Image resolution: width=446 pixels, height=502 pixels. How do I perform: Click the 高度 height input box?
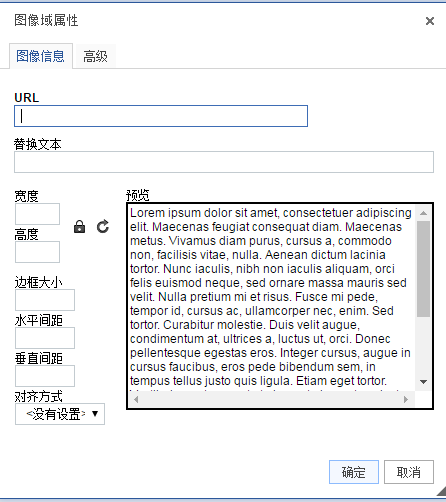pos(37,252)
